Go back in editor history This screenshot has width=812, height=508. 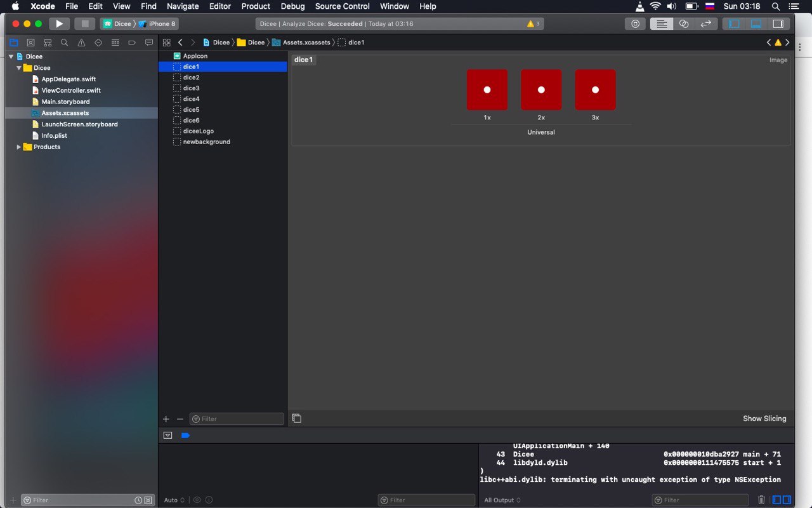[x=180, y=43]
